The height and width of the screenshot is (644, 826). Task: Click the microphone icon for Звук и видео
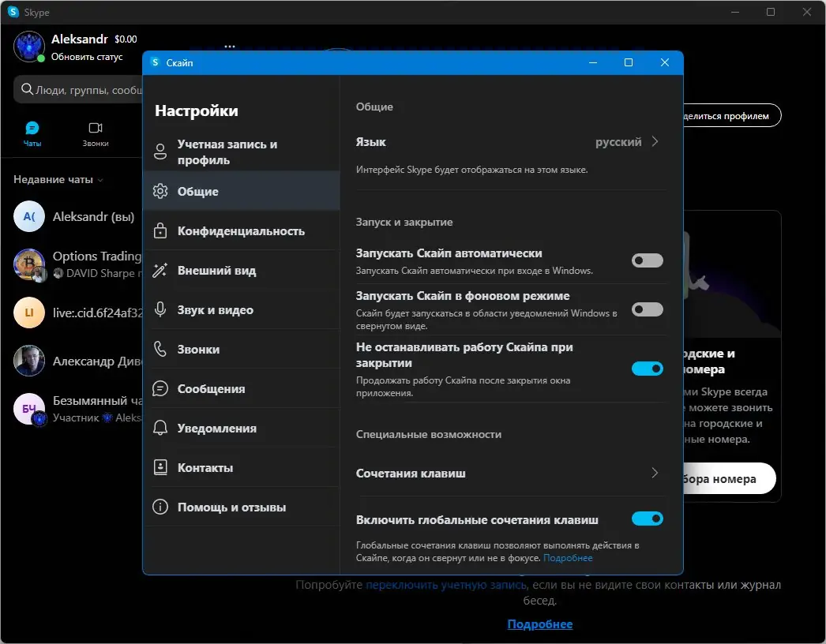coord(160,309)
